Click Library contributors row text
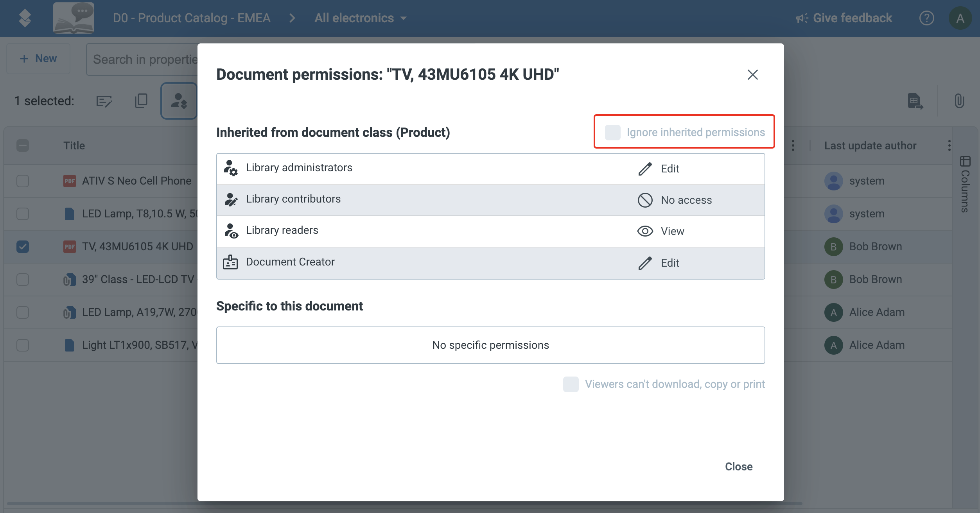Screen dimensions: 980x513 coord(293,199)
